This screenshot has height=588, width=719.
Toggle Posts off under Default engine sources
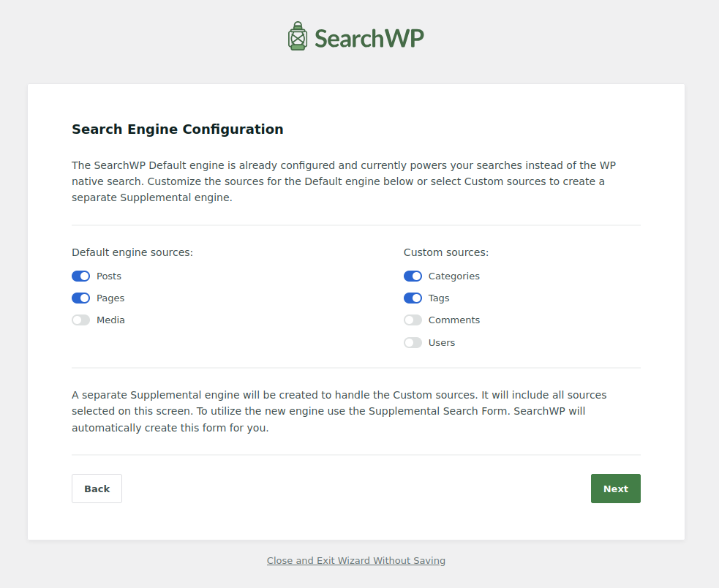(80, 276)
